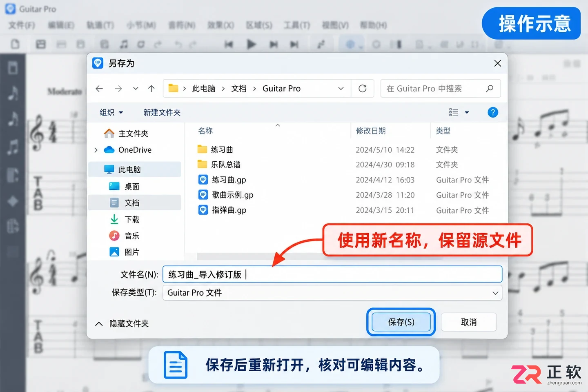Open the view options dropdown arrow
588x392 pixels.
[x=467, y=113]
